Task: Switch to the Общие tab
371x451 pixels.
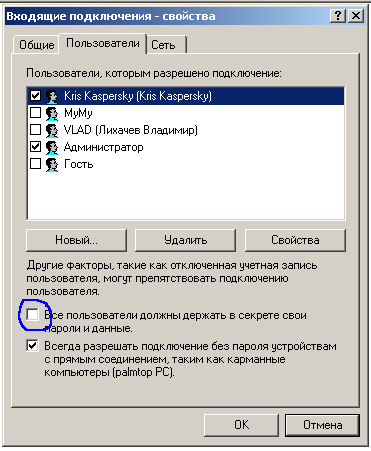Action: [x=36, y=45]
